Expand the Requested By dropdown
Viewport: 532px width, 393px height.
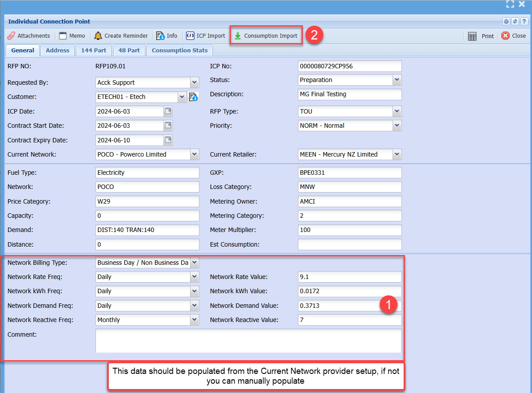coord(194,83)
